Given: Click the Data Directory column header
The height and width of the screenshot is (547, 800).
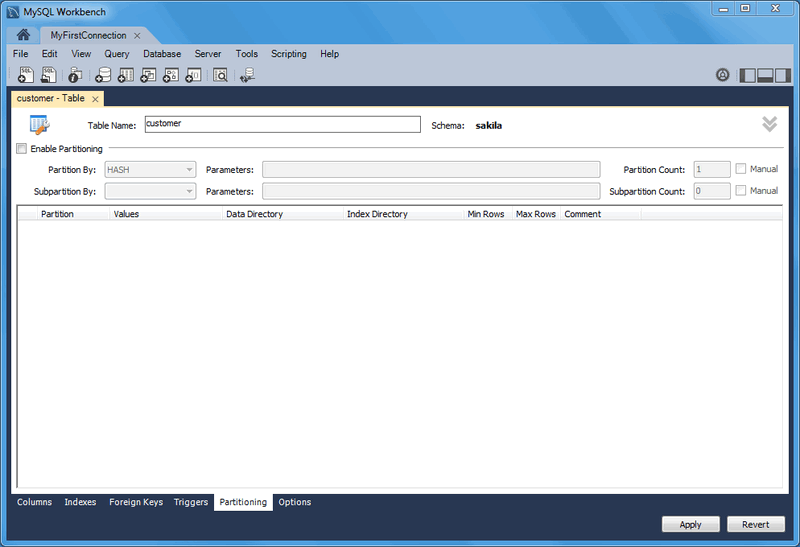Looking at the screenshot, I should click(283, 214).
